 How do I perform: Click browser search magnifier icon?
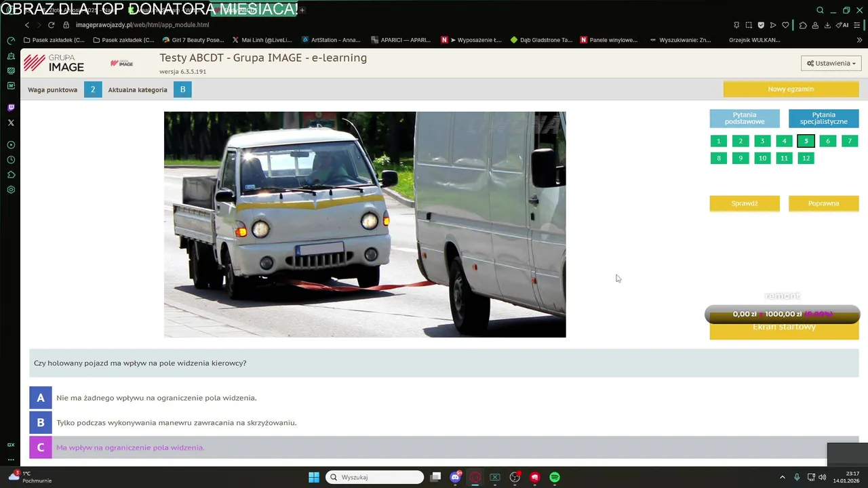(820, 10)
